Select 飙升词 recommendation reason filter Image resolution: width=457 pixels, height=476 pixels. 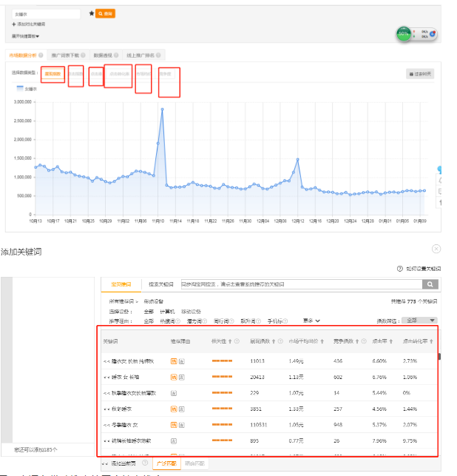248,321
